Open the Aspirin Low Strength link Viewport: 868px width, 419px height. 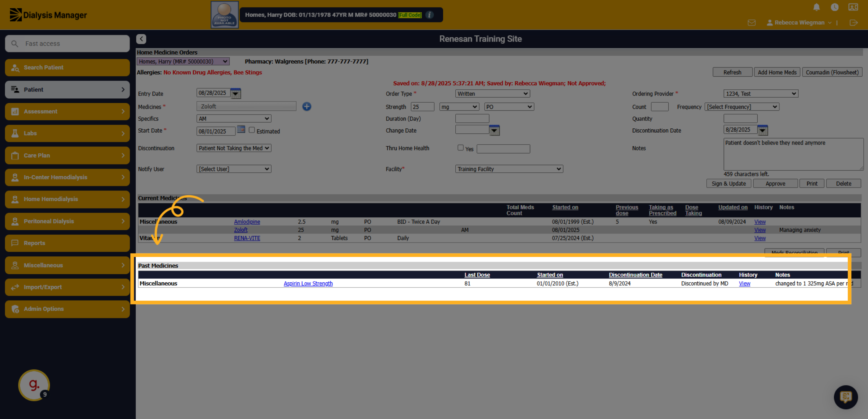click(308, 284)
